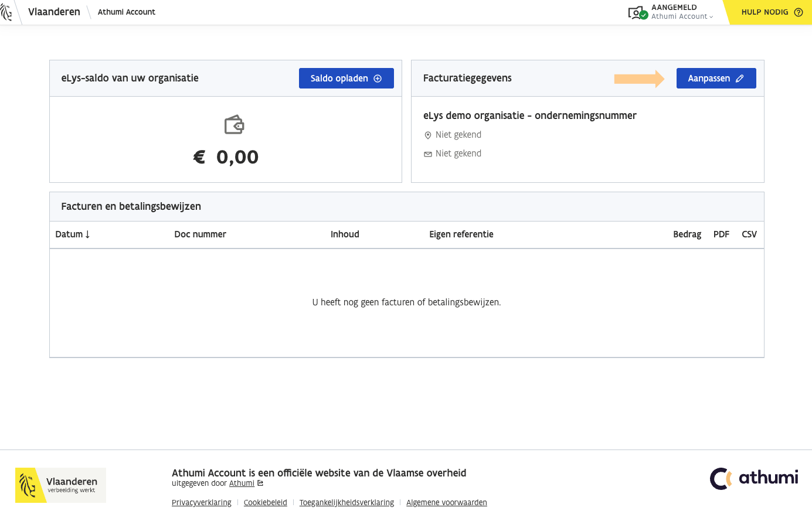
Task: Click the location pin icon in Facturatiegegevens
Action: coord(428,135)
